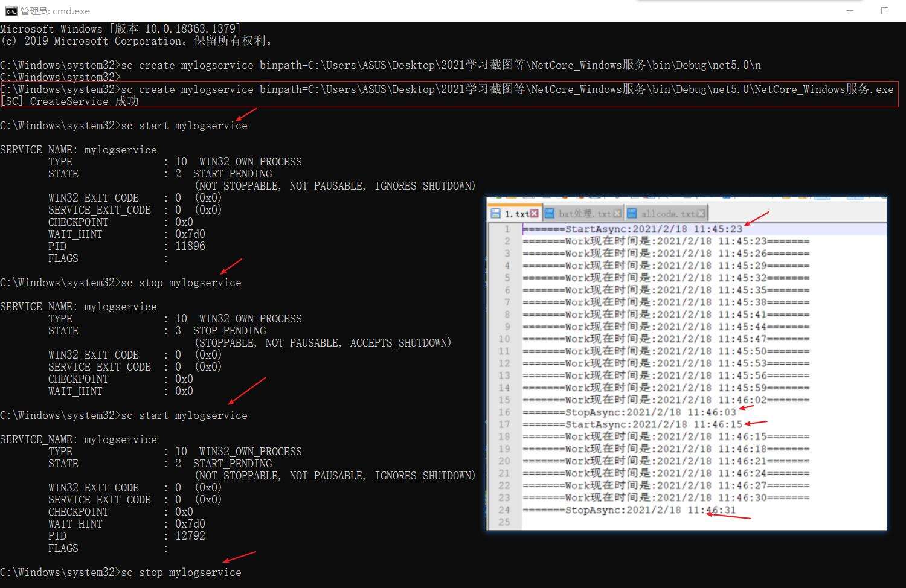Viewport: 906px width, 588px height.
Task: Click the "[SC] CreateService 成功" output line
Action: tap(69, 101)
